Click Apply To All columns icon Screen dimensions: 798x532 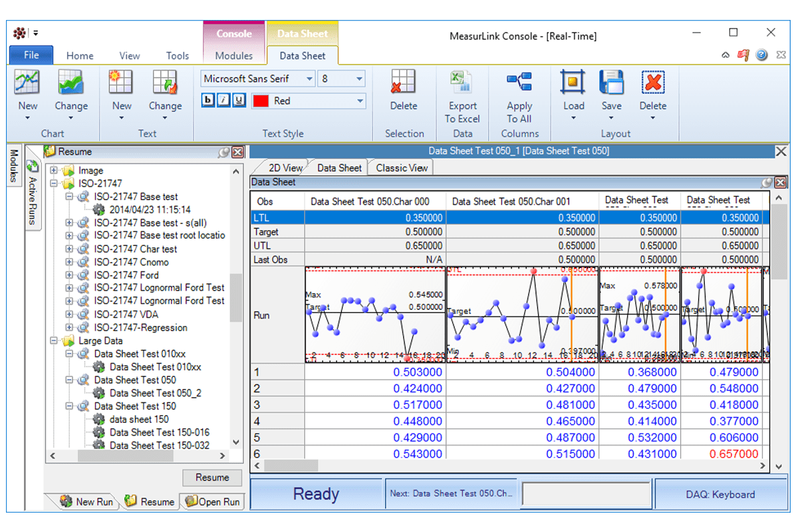point(519,82)
